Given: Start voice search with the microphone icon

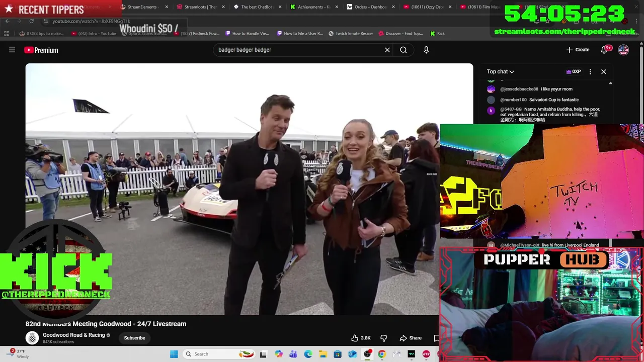Looking at the screenshot, I should coord(426,50).
